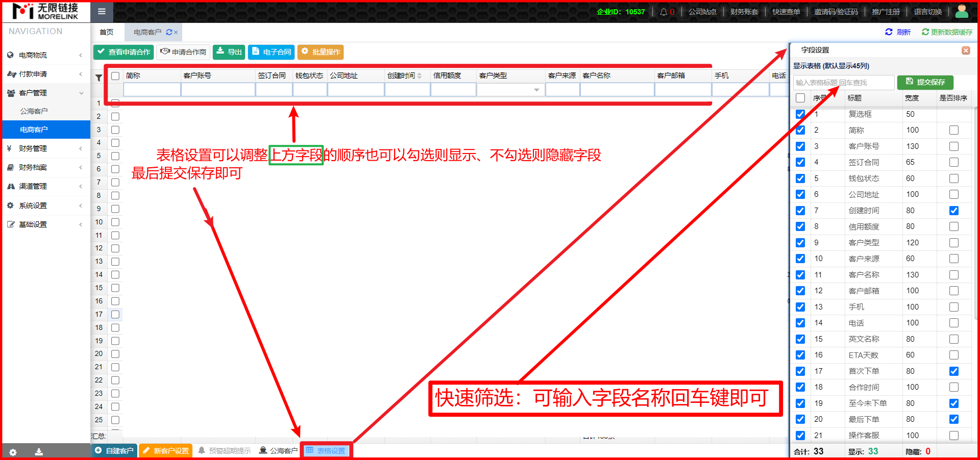Image resolution: width=980 pixels, height=460 pixels.
Task: Switch to the 首页 tab
Action: click(107, 32)
